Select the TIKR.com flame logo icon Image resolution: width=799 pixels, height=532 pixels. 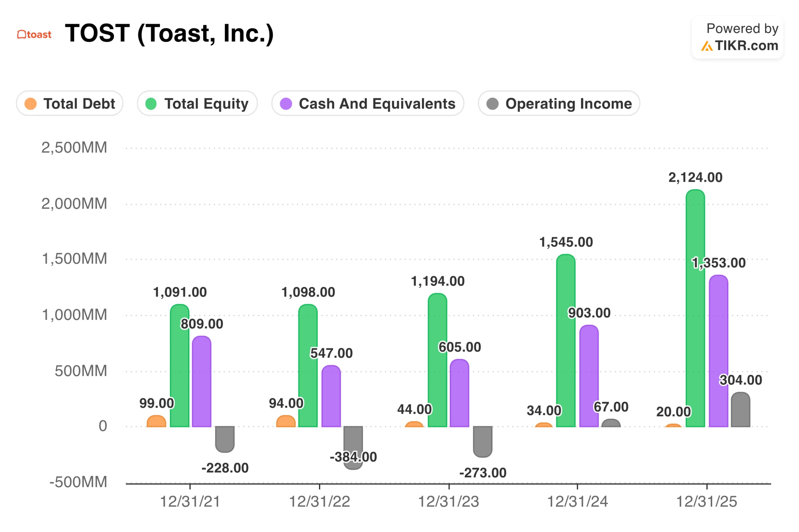[707, 46]
